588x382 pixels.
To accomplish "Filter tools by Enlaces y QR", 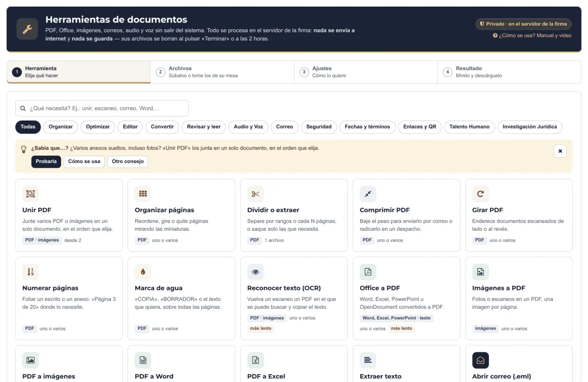I will click(420, 127).
